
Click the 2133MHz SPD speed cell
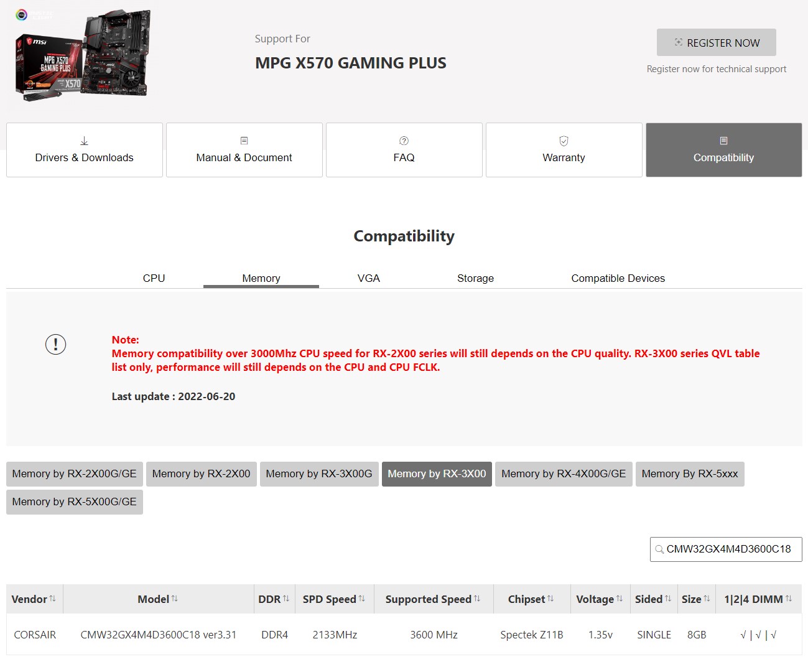coord(335,635)
